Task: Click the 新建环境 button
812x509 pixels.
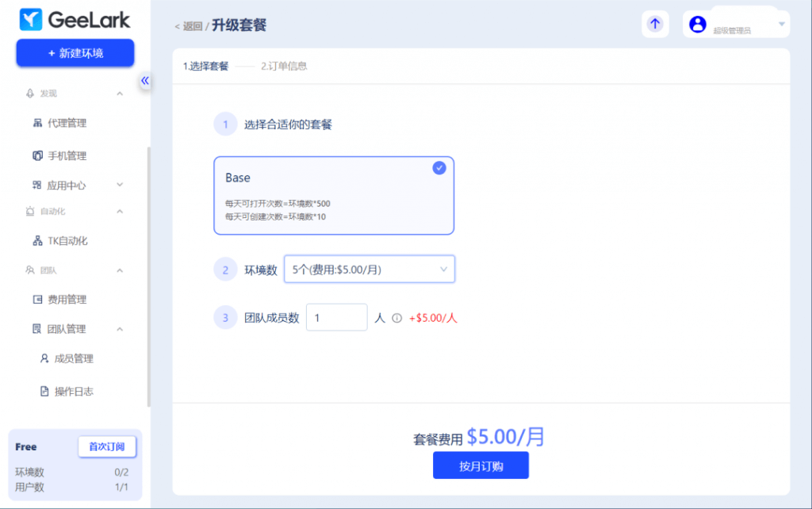Action: (x=75, y=53)
